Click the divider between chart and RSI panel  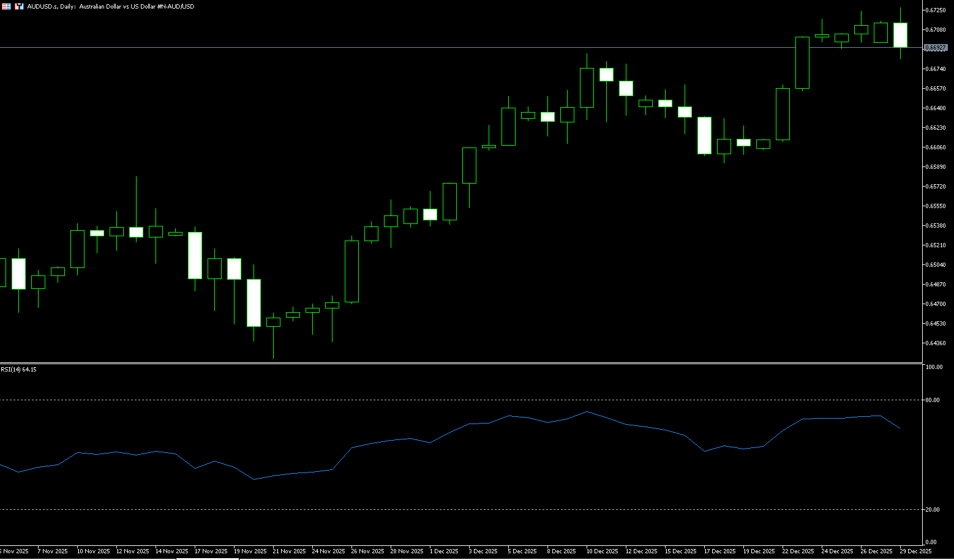[459, 364]
